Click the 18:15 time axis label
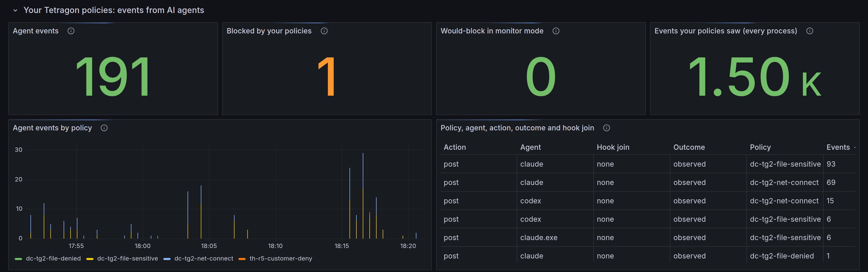The image size is (868, 272). [342, 246]
